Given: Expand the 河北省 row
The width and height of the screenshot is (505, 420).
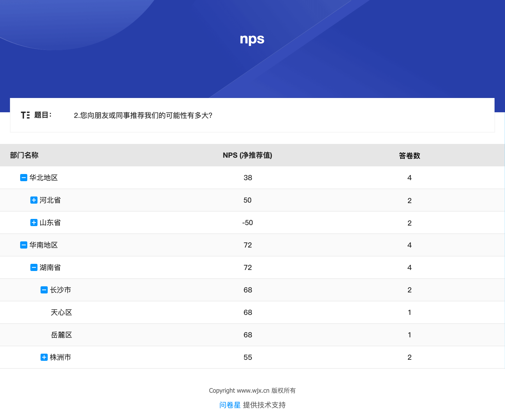Looking at the screenshot, I should [x=34, y=200].
